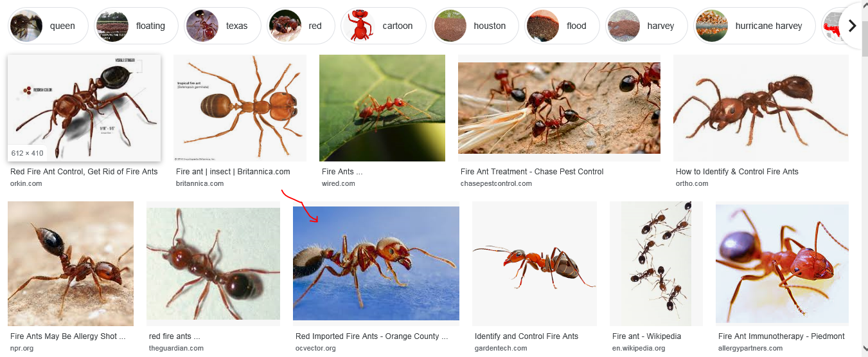Filter results by "texas" chip

click(x=222, y=26)
